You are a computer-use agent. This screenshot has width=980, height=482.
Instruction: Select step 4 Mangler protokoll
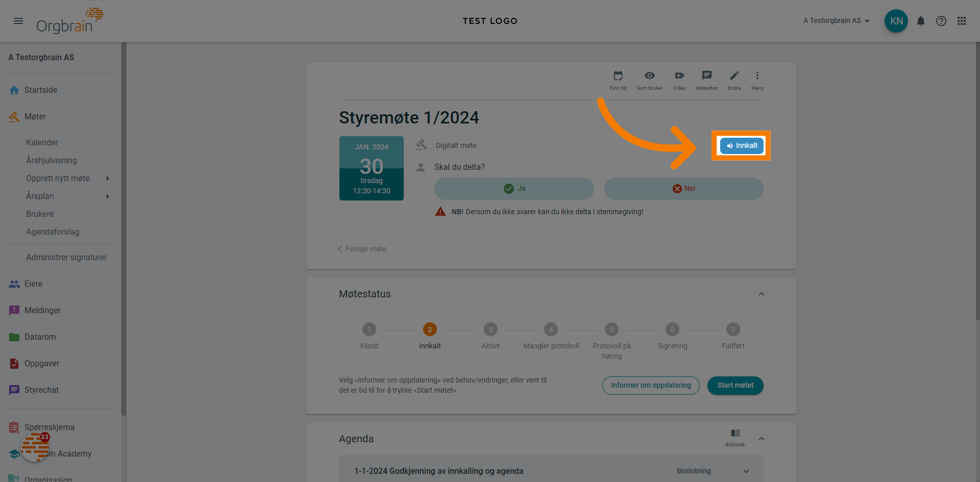point(551,329)
